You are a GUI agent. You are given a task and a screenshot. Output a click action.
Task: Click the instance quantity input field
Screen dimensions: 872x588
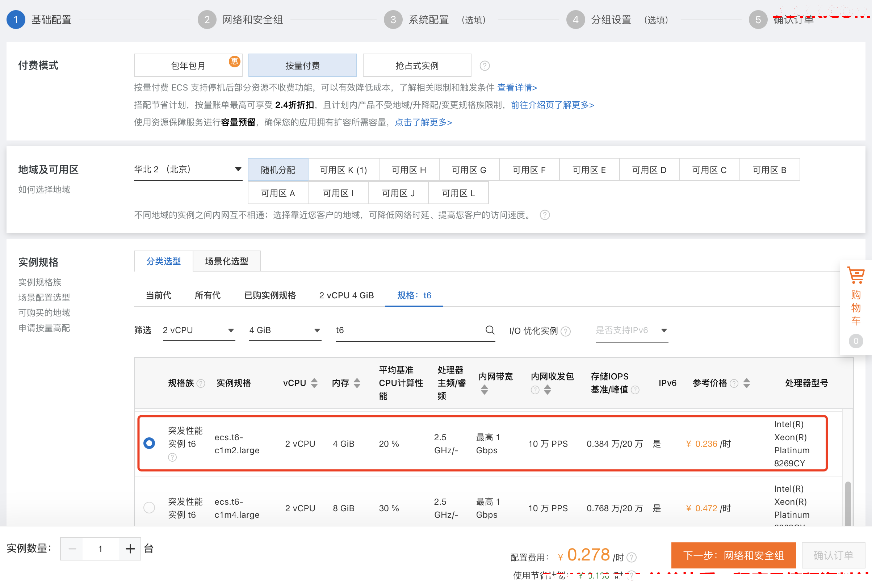(x=101, y=549)
